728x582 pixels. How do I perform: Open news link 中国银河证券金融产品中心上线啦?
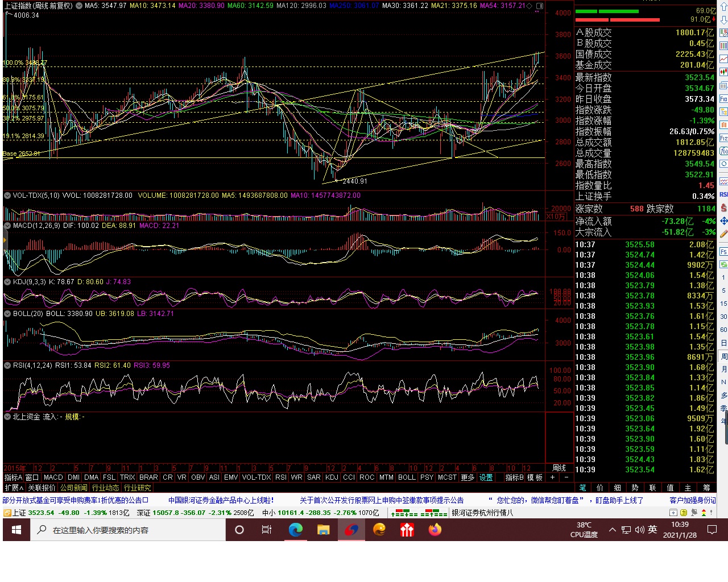[x=221, y=500]
